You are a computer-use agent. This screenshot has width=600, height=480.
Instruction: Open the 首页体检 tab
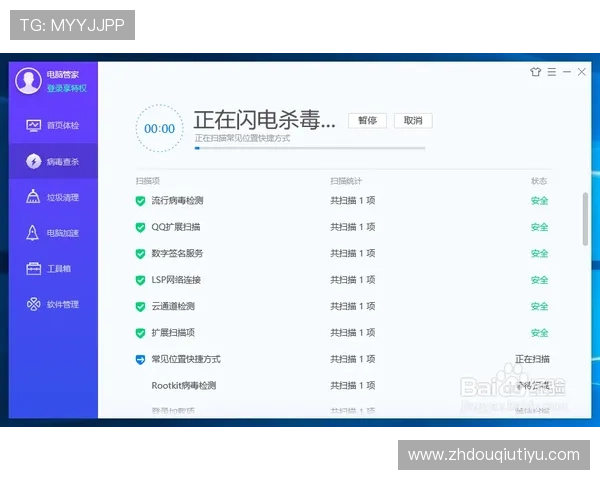pyautogui.click(x=53, y=126)
